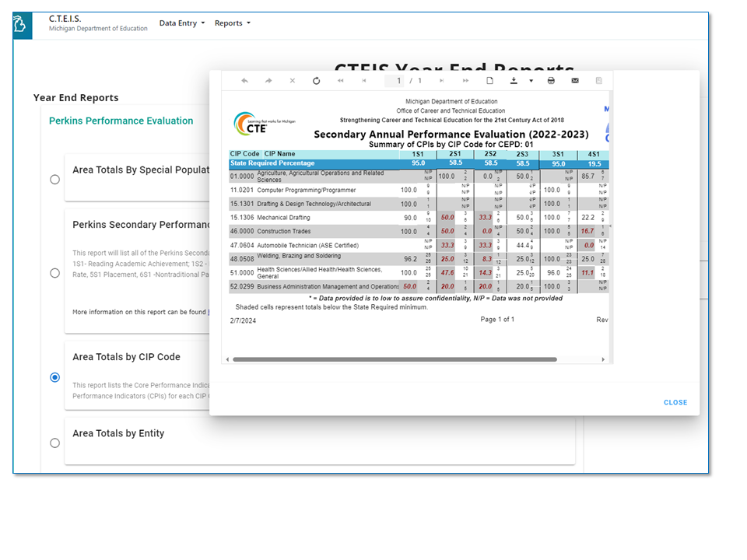Open the Data Entry dropdown menu
The image size is (747, 560).
tap(182, 23)
